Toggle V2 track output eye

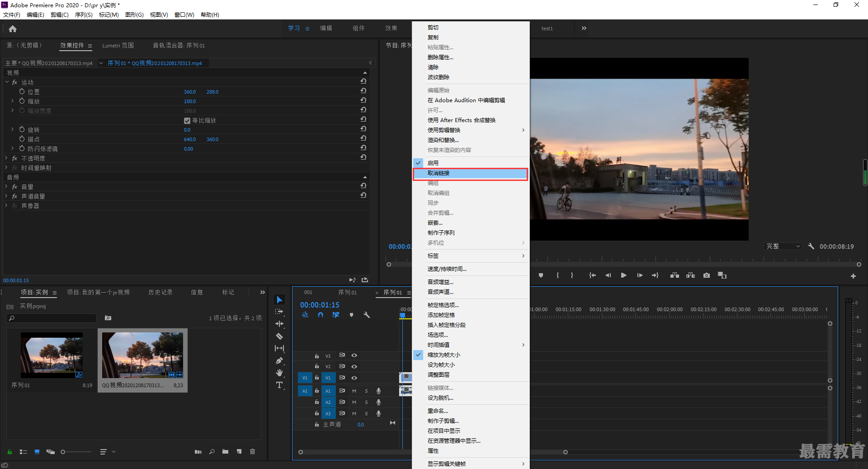(354, 366)
